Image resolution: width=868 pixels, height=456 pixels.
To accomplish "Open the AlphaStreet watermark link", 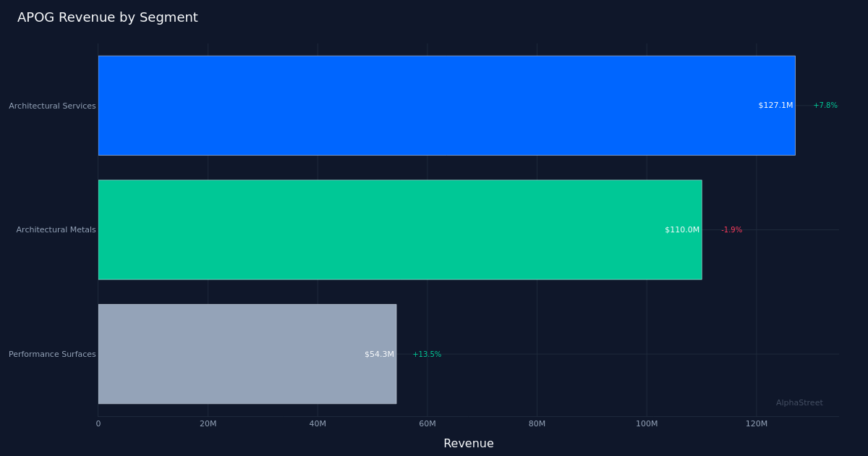I will coord(799,403).
